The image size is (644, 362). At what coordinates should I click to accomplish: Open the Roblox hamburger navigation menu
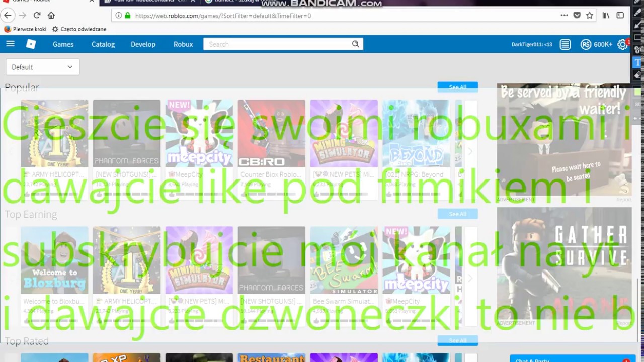[x=10, y=44]
